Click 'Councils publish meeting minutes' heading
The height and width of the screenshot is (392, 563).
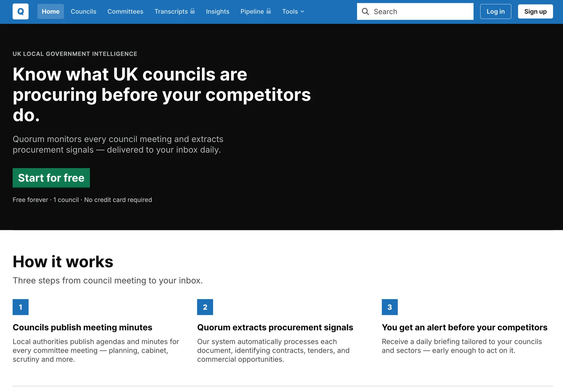click(x=82, y=328)
